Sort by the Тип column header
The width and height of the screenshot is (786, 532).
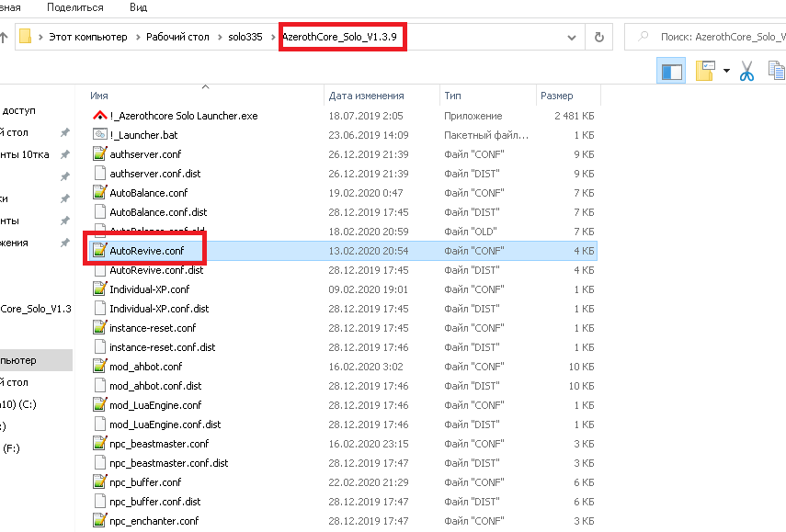[452, 96]
